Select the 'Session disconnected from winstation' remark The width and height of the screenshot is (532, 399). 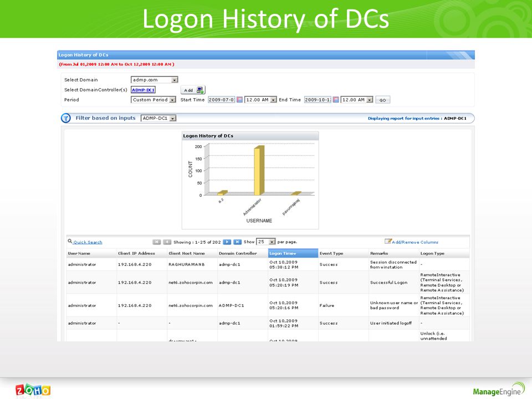(393, 265)
